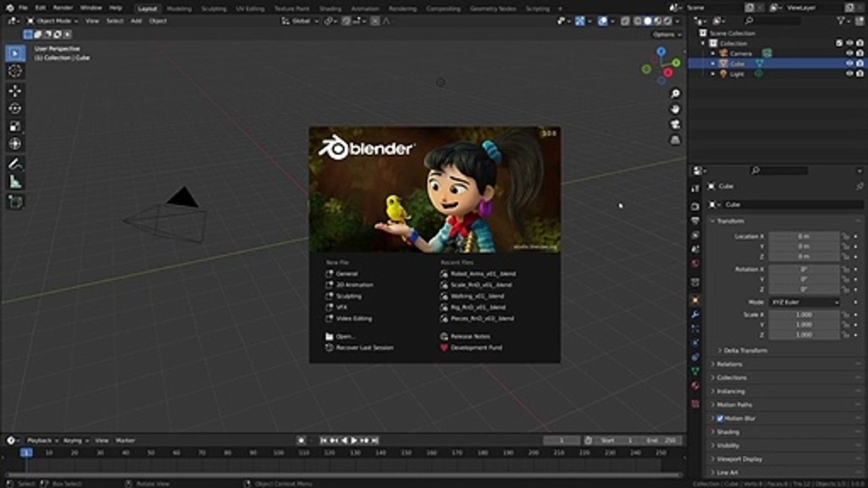868x488 pixels.
Task: Expand the Collections panel
Action: [731, 378]
